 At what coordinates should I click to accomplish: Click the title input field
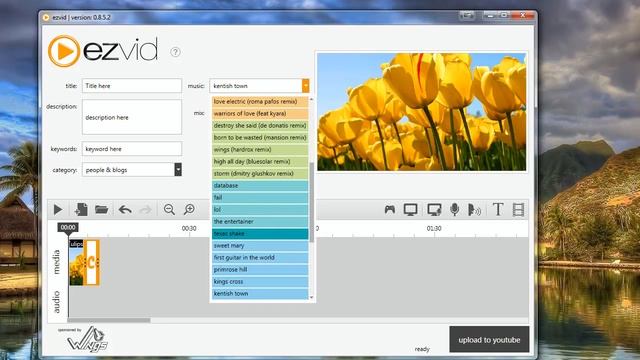pyautogui.click(x=132, y=86)
